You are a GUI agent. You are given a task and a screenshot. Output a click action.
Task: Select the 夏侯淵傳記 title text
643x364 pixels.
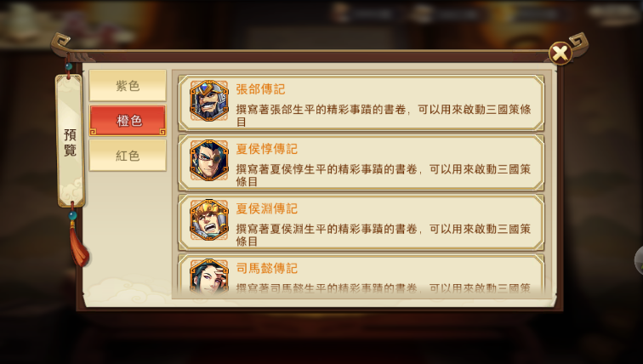pos(266,208)
